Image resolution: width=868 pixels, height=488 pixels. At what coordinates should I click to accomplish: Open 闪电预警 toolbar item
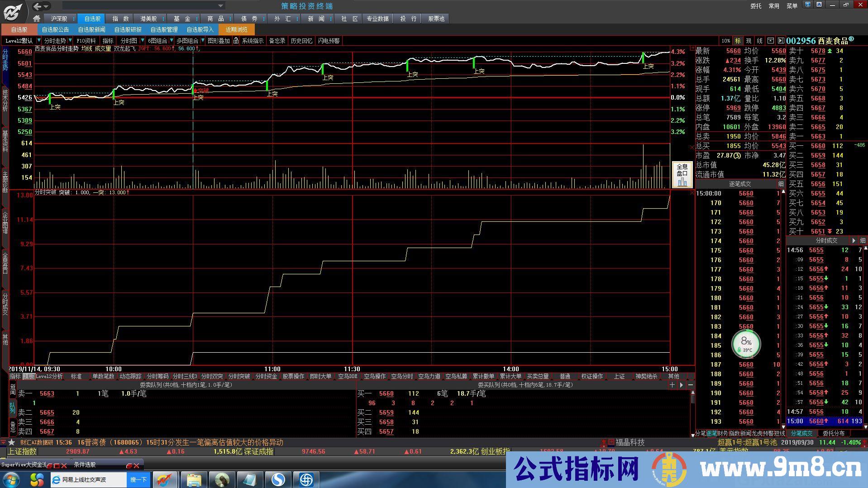[x=329, y=41]
